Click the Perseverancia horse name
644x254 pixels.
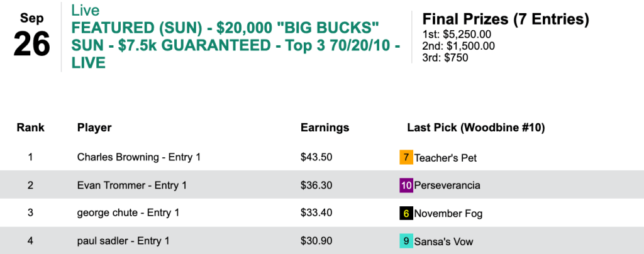(x=448, y=185)
